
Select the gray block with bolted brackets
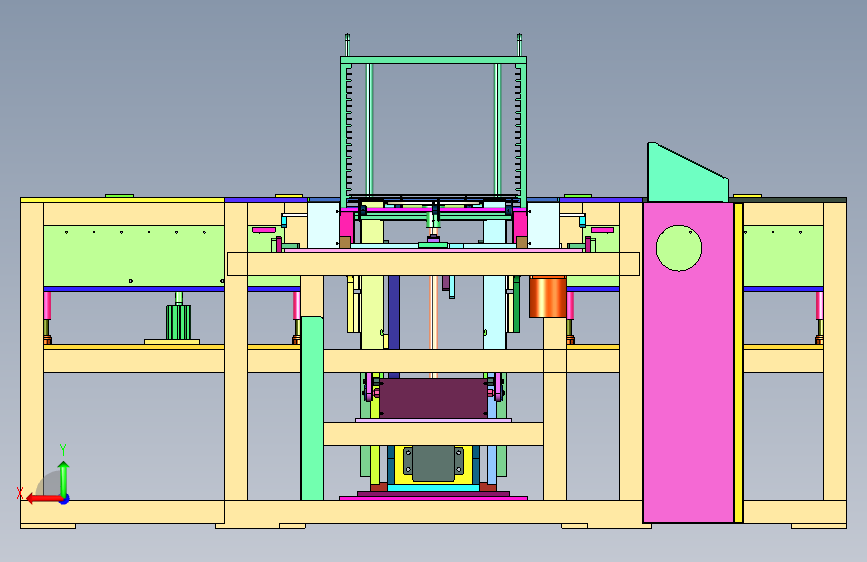click(x=434, y=463)
